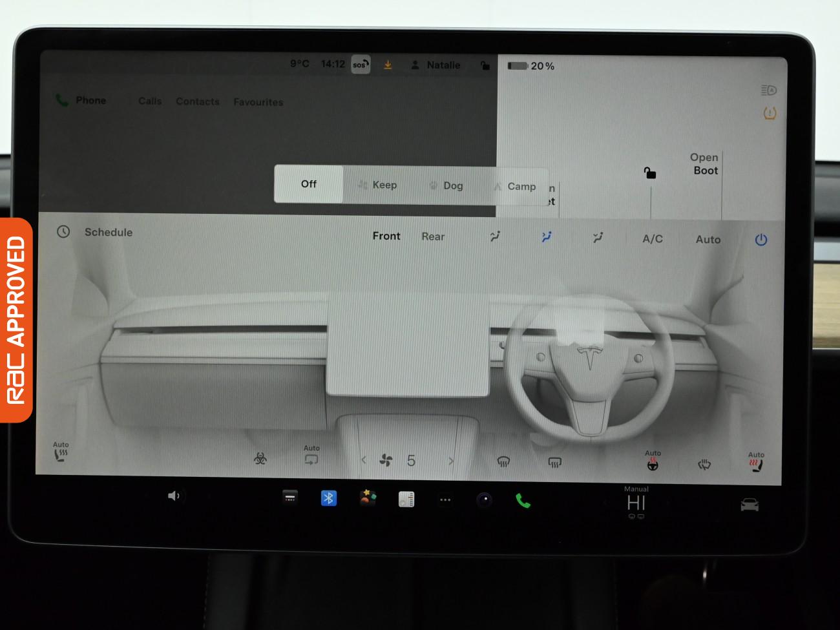Image resolution: width=840 pixels, height=630 pixels.
Task: Decrease fan speed with the left chevron
Action: click(x=364, y=461)
